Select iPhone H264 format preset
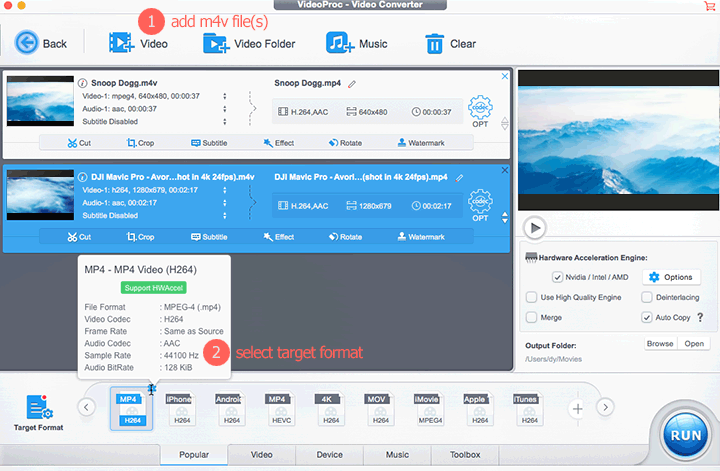Image resolution: width=720 pixels, height=471 pixels. [181, 409]
